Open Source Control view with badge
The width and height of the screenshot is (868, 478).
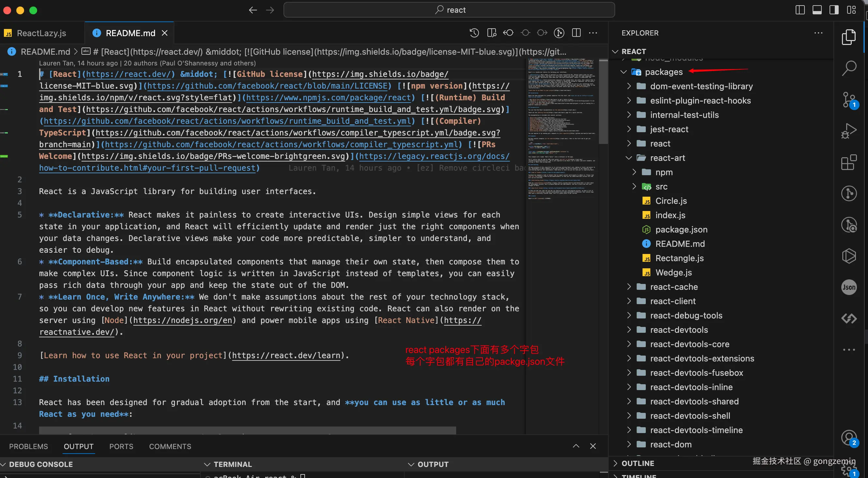click(849, 100)
